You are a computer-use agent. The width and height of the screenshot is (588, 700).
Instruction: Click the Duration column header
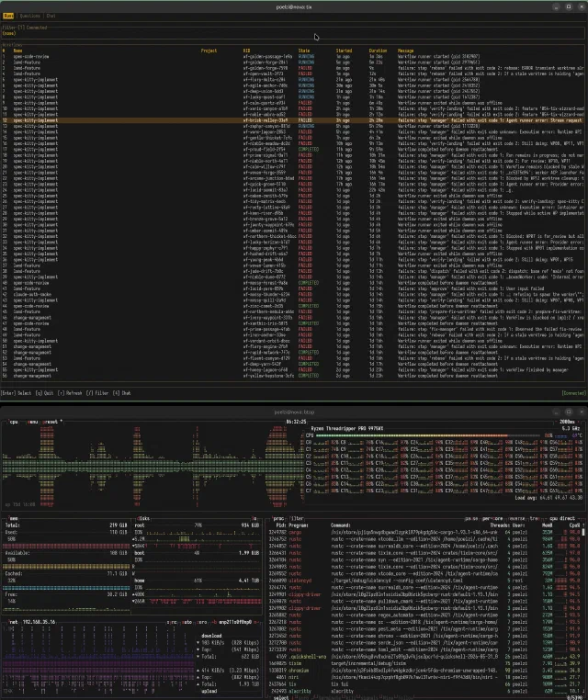click(x=378, y=51)
